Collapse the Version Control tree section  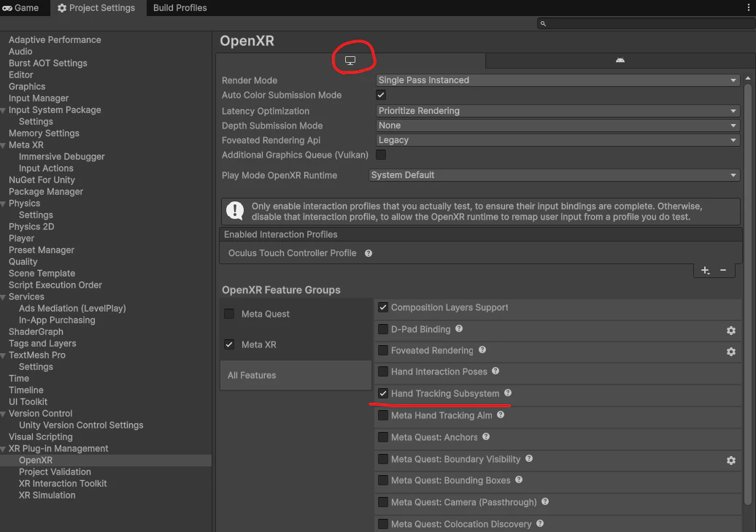pos(4,414)
